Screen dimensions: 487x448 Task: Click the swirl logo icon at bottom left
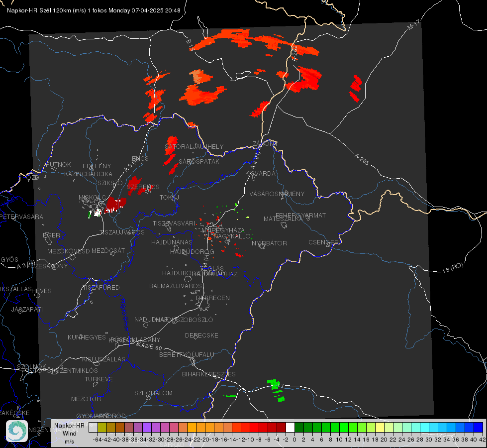(17, 431)
